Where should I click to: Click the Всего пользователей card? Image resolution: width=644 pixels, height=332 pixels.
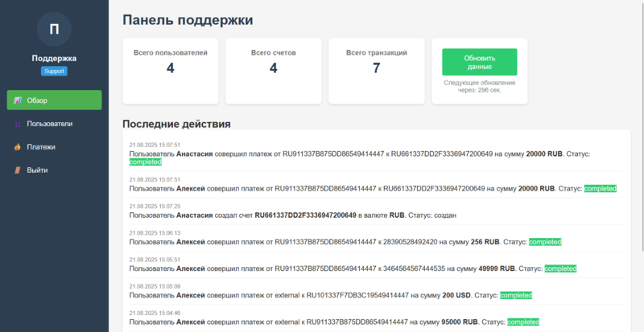pos(171,71)
